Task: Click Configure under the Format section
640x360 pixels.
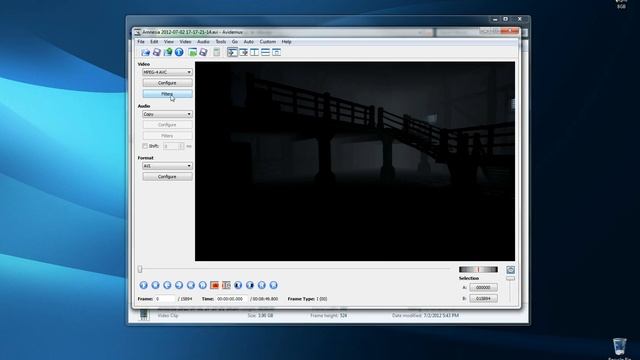Action: tap(167, 177)
